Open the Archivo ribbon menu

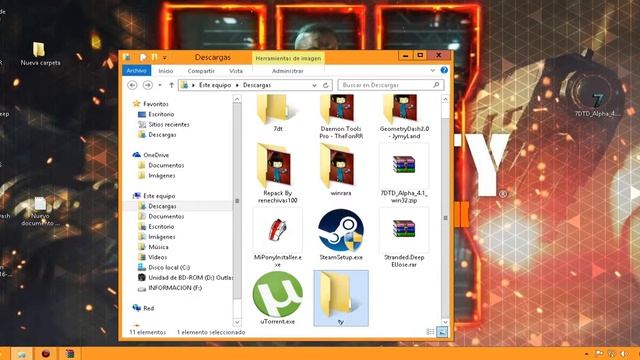[136, 70]
